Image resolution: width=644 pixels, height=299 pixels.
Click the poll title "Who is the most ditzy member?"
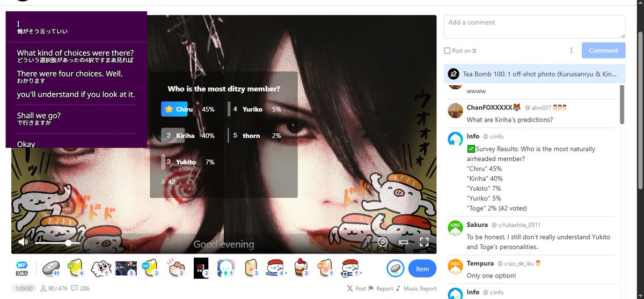coord(224,89)
